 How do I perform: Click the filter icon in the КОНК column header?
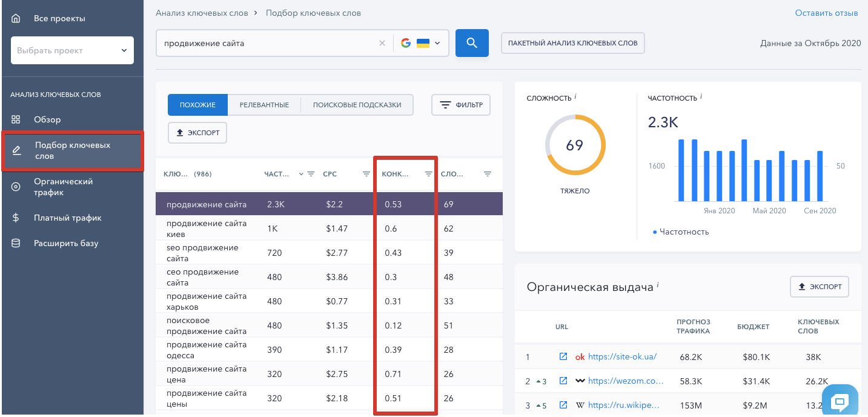coord(428,174)
